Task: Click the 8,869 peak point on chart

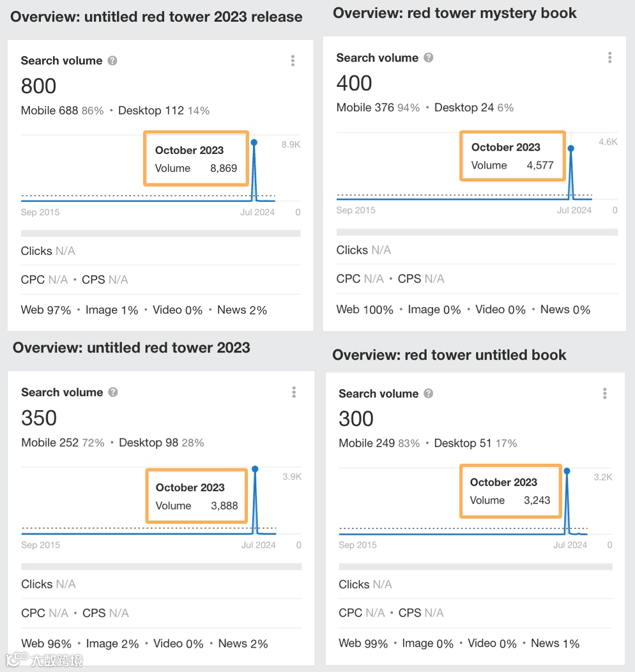Action: coord(254,142)
